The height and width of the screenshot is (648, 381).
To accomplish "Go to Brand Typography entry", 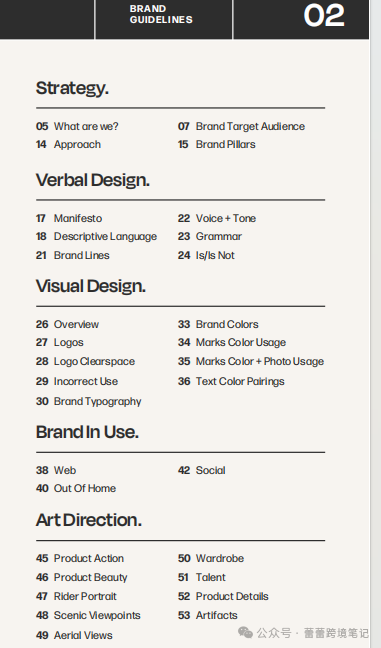I will (88, 401).
